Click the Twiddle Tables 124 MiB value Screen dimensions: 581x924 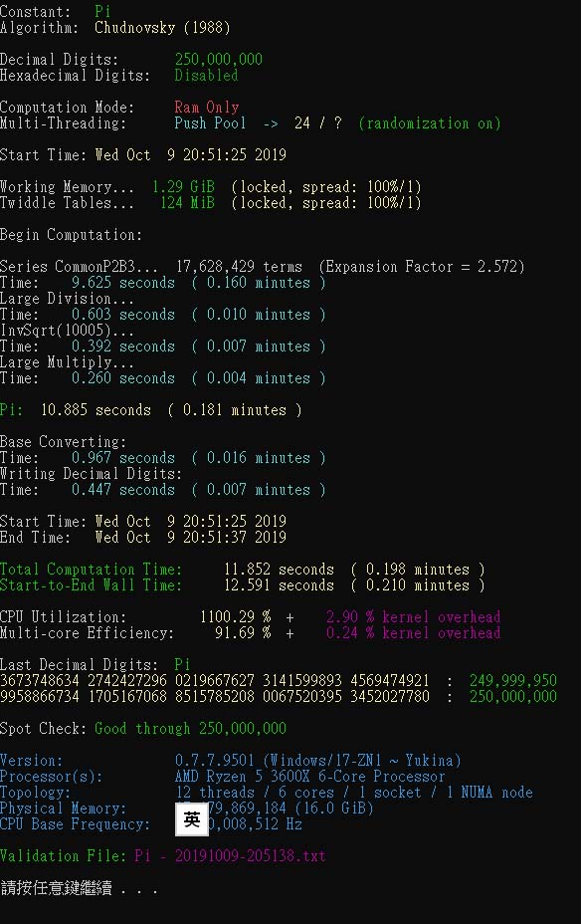coord(187,203)
